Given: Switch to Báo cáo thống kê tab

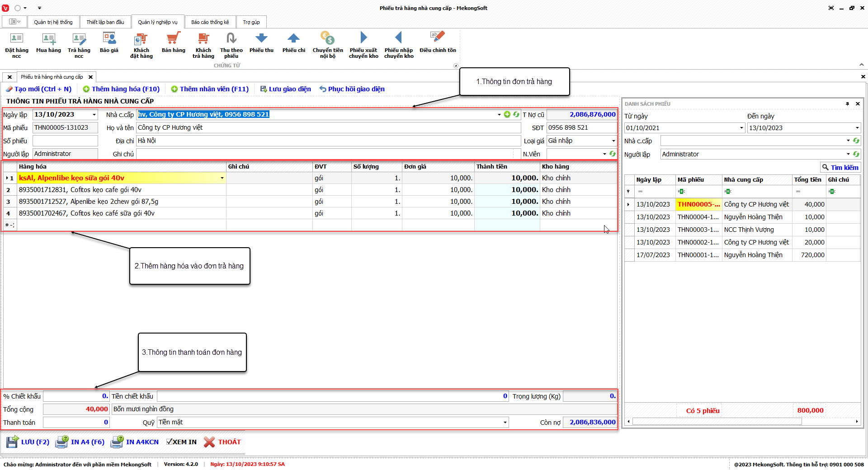Looking at the screenshot, I should (x=210, y=22).
